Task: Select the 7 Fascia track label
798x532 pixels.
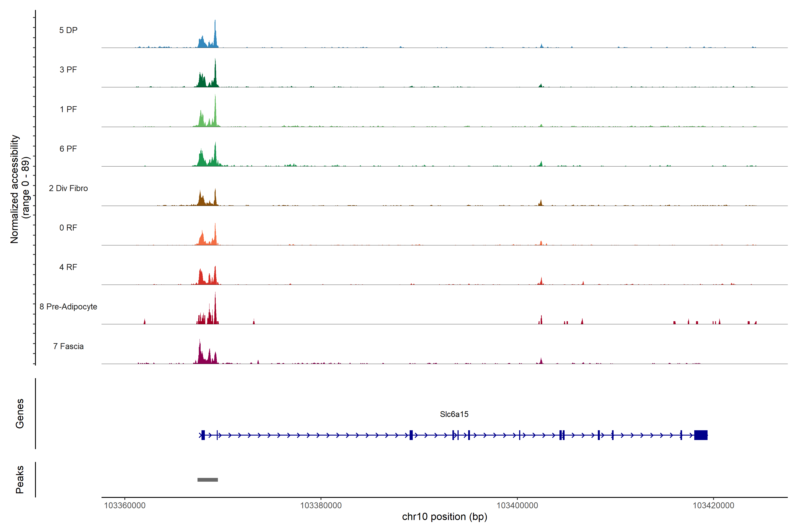Action: pyautogui.click(x=68, y=346)
